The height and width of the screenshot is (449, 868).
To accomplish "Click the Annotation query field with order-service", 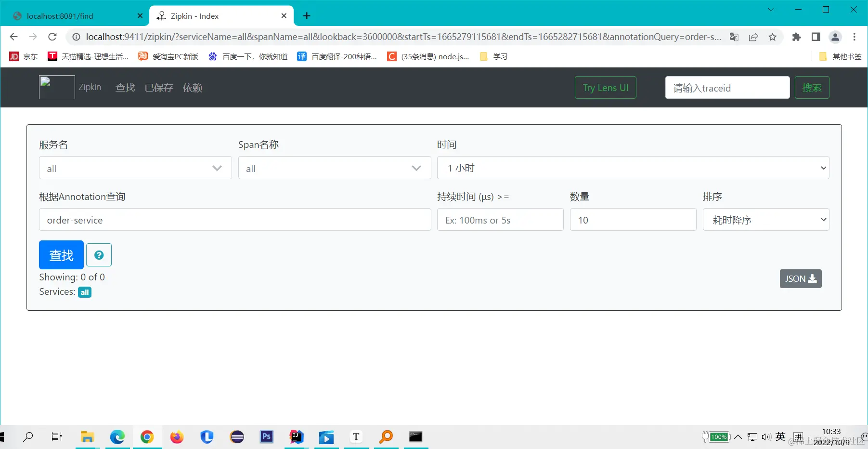I will (235, 220).
